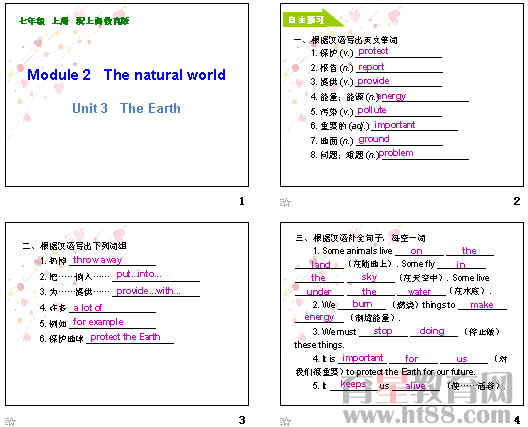This screenshot has height=427, width=528.
Task: Click the subtitle "Unit 3 The Earth"
Action: point(126,108)
